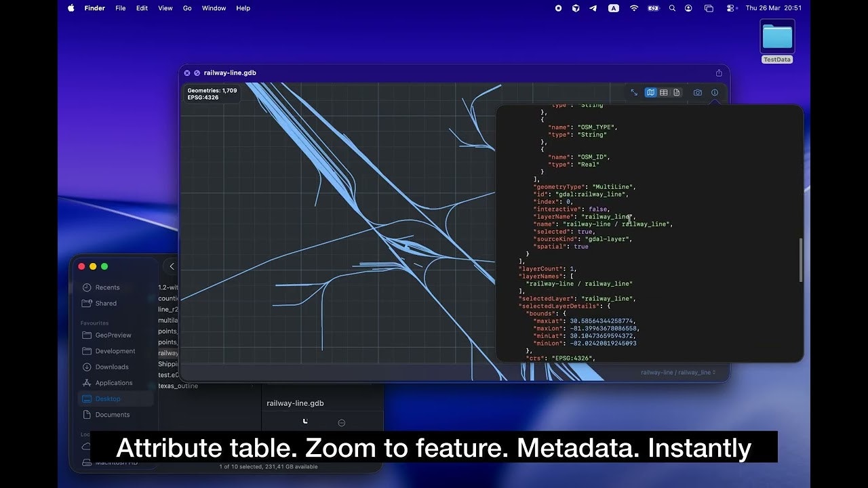
Task: Open the Window menu
Action: pyautogui.click(x=214, y=8)
